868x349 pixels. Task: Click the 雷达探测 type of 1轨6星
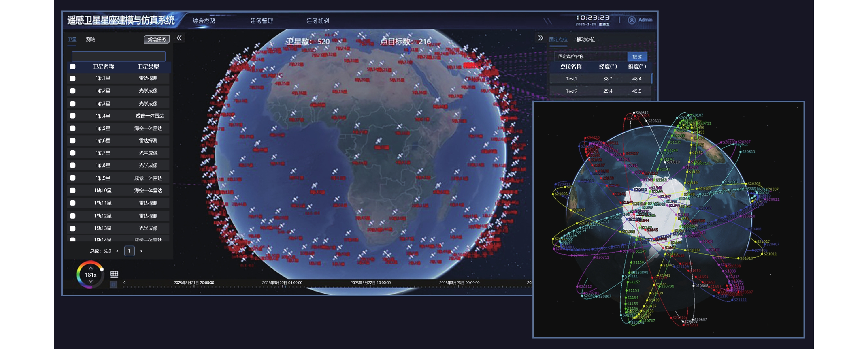tap(148, 140)
